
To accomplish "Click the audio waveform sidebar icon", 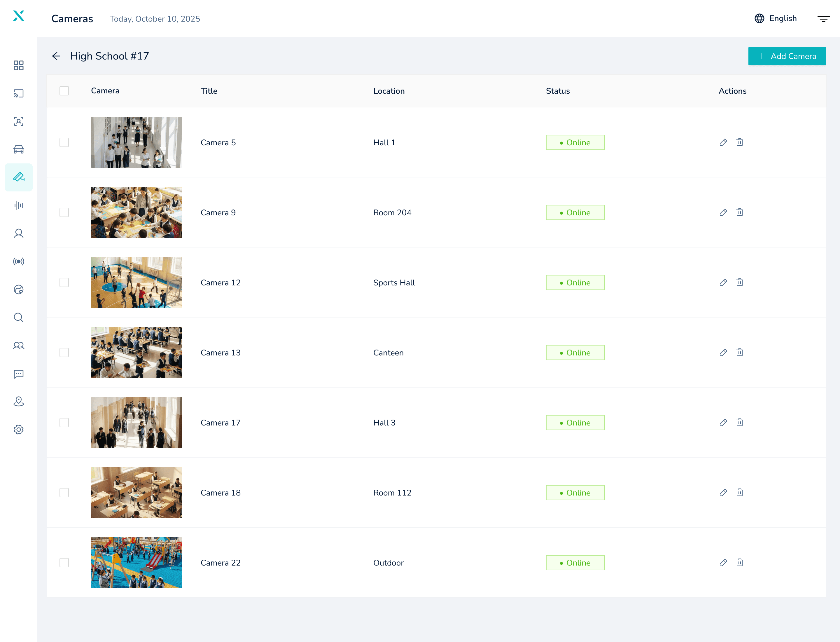I will pyautogui.click(x=18, y=206).
